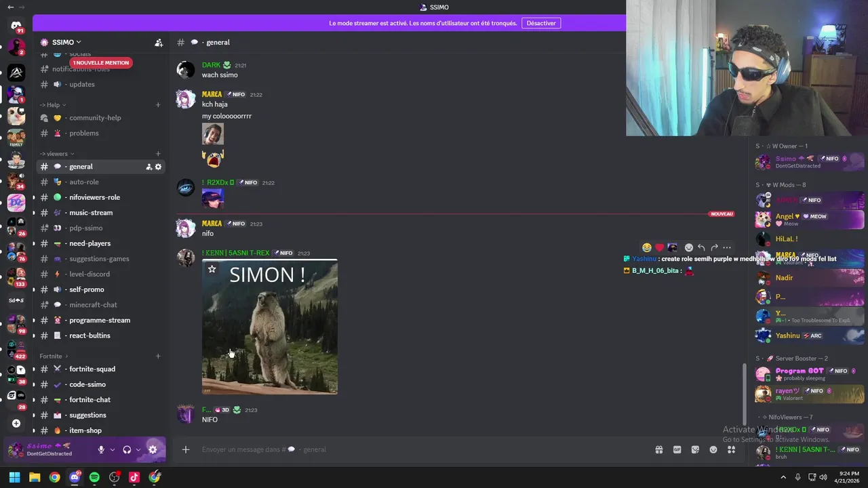The image size is (868, 488).
Task: Open more options on hovered message
Action: click(x=727, y=247)
